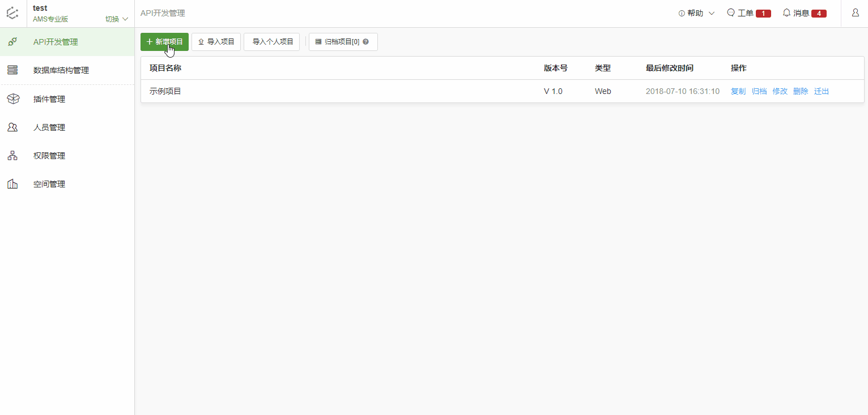The height and width of the screenshot is (415, 868).
Task: Click the 导入项目 button
Action: 216,42
